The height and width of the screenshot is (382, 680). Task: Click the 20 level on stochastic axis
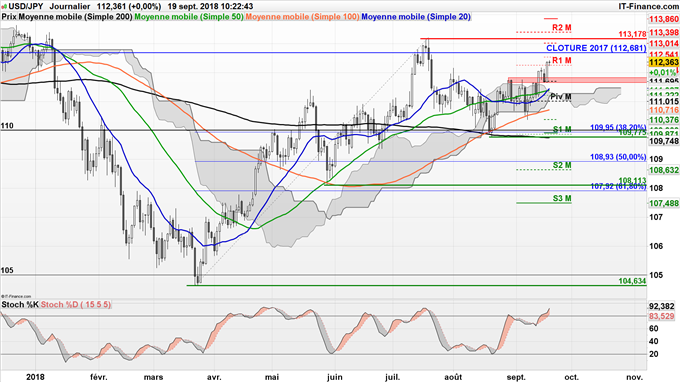tap(654, 354)
